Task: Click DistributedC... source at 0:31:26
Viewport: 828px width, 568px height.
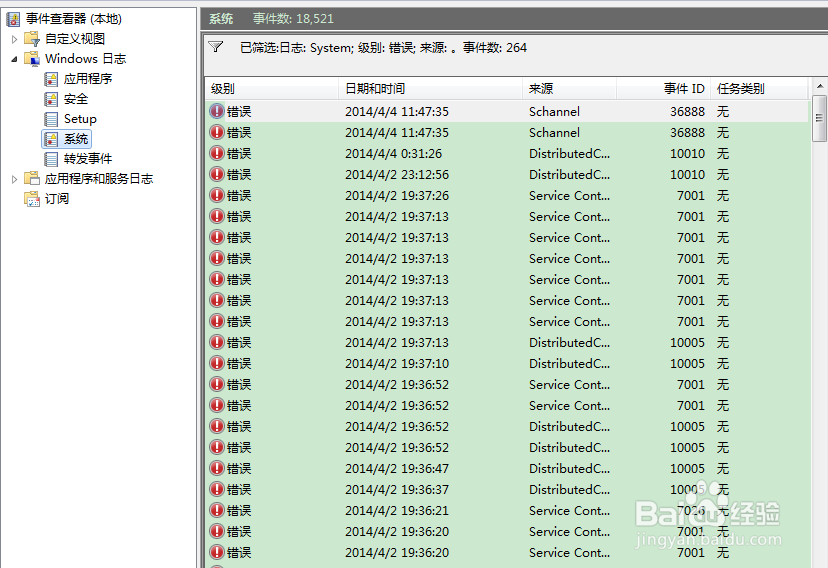Action: pyautogui.click(x=569, y=154)
